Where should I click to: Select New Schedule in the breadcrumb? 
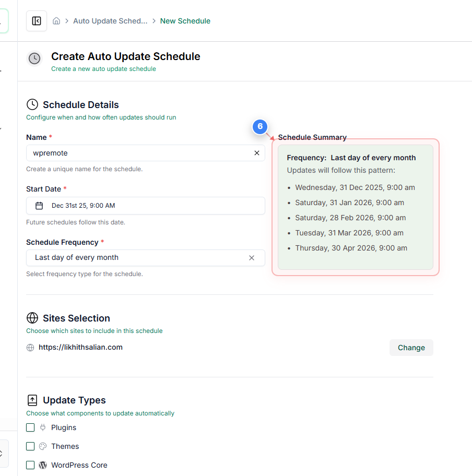185,20
